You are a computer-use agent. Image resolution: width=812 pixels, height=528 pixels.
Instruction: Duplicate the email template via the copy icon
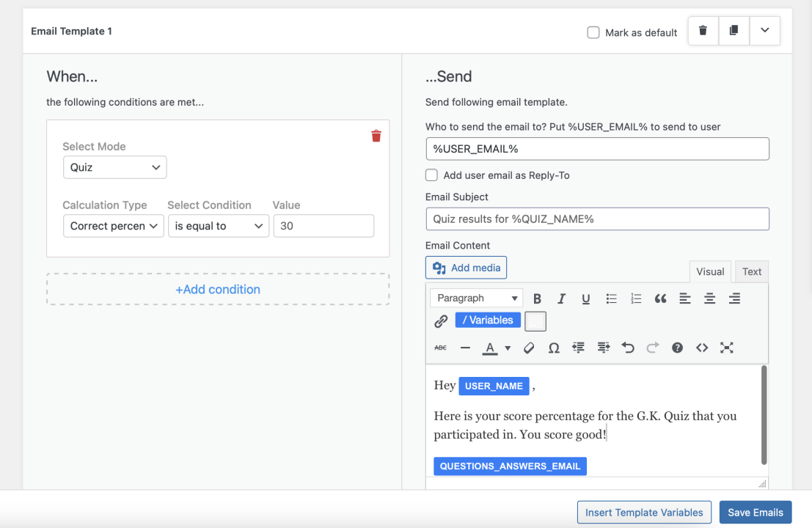(x=734, y=31)
